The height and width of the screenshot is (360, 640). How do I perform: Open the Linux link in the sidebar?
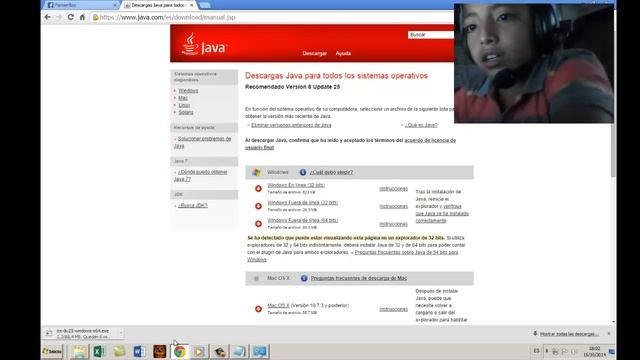coord(184,105)
